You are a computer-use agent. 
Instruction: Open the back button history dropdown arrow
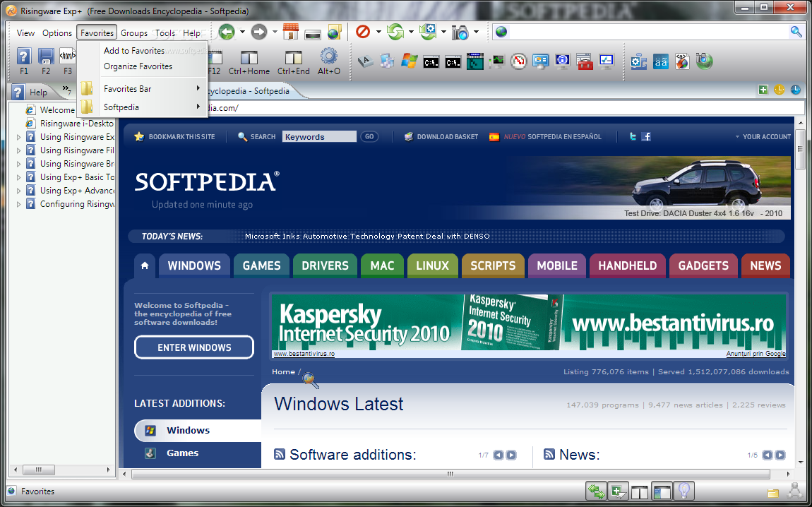(x=242, y=32)
